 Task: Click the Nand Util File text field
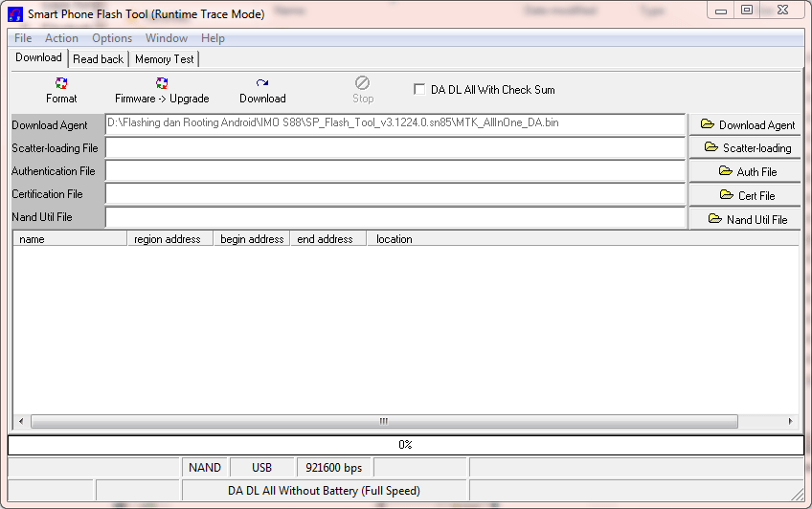[395, 218]
